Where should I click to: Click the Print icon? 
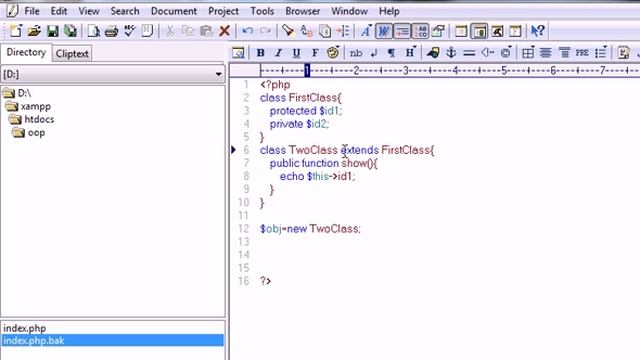pyautogui.click(x=111, y=31)
